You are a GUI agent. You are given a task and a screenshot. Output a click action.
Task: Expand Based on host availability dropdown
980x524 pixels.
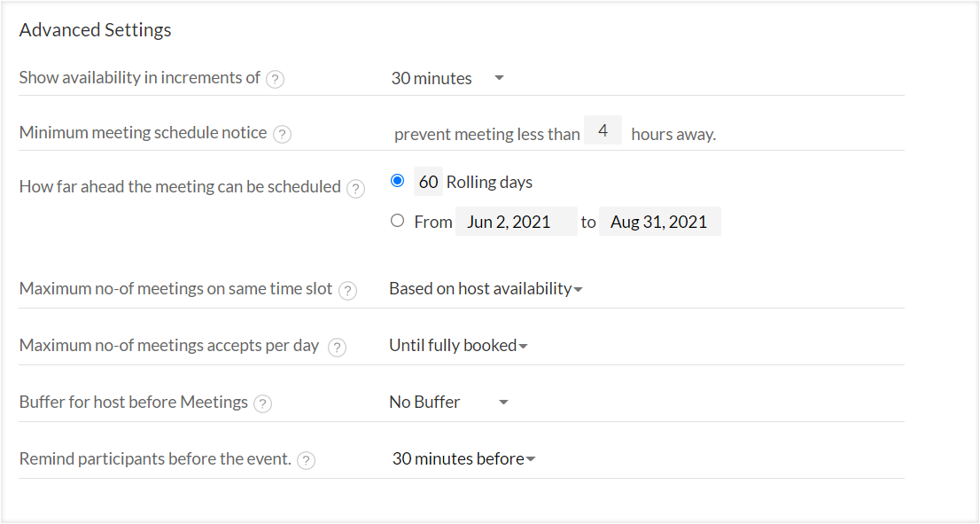pos(486,288)
